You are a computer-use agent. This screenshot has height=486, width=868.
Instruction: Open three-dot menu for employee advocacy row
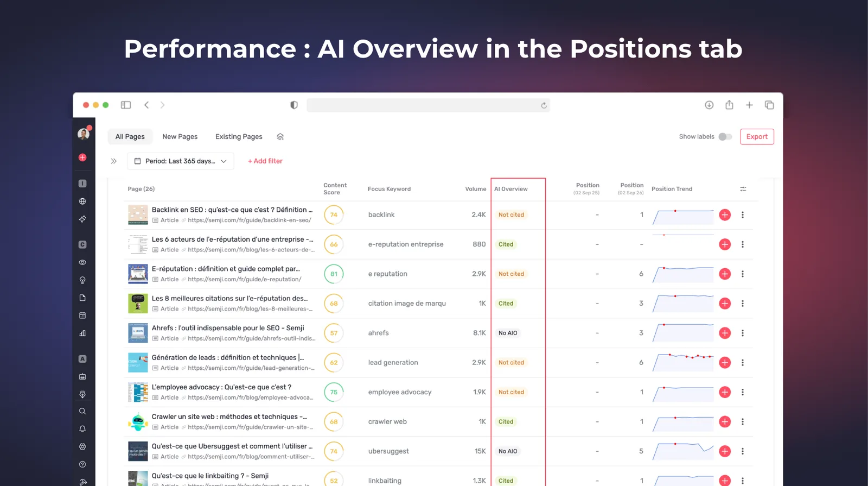click(743, 392)
